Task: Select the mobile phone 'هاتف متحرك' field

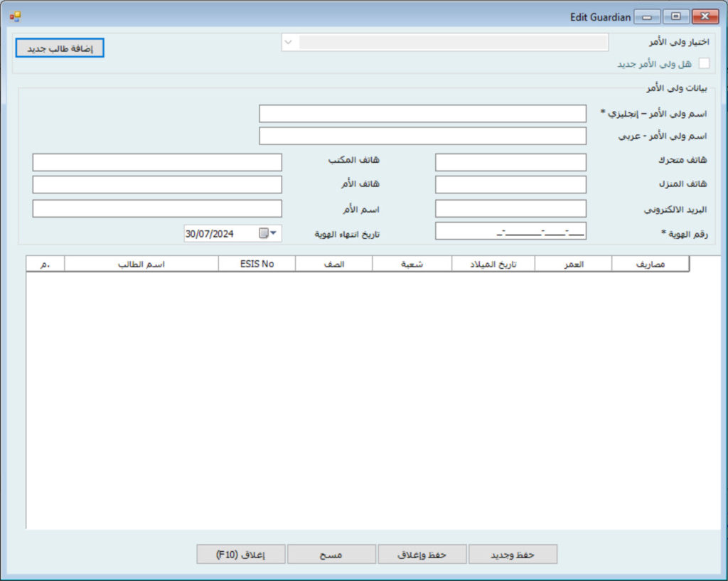Action: [510, 162]
